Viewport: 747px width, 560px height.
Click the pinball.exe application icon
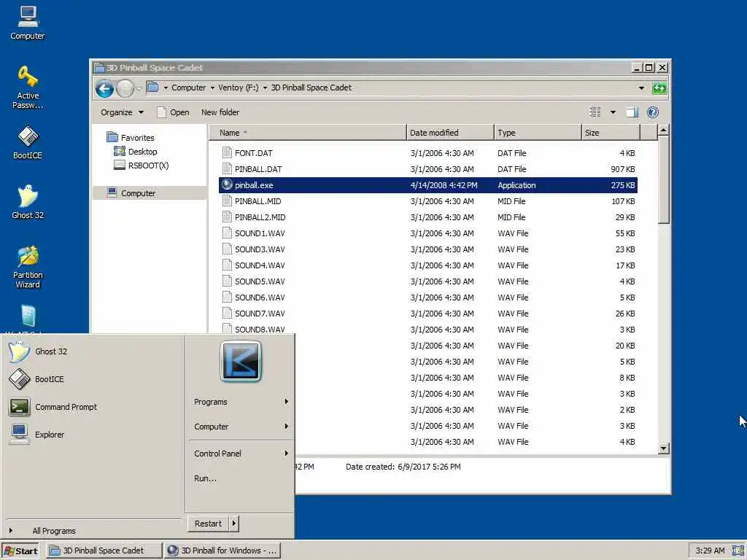[x=228, y=184]
